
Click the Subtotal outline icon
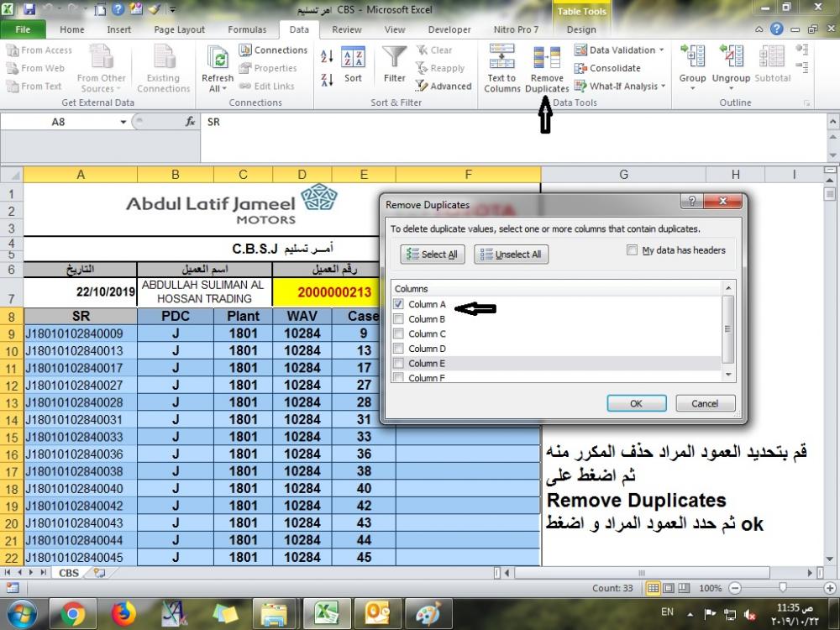(x=772, y=65)
